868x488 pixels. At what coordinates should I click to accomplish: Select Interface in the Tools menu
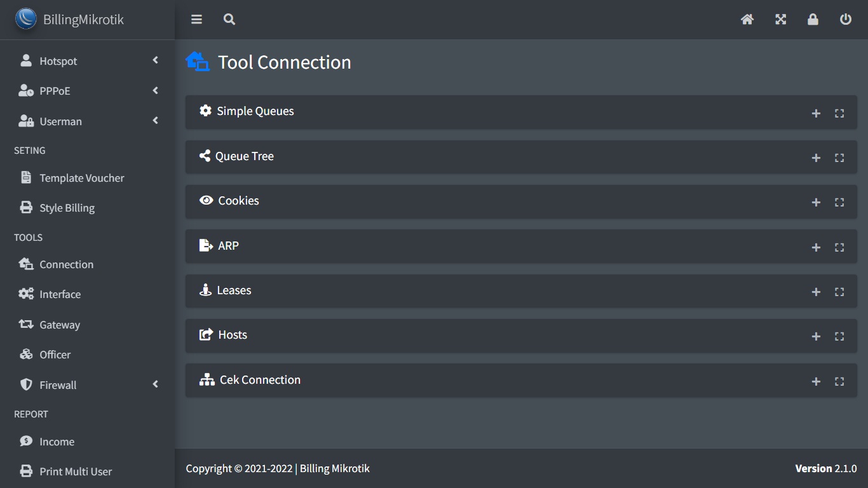[x=60, y=294]
